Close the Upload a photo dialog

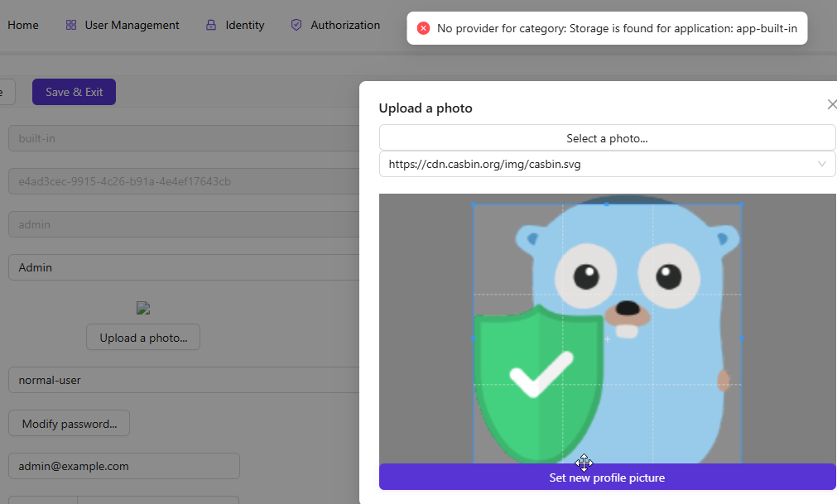pyautogui.click(x=831, y=104)
